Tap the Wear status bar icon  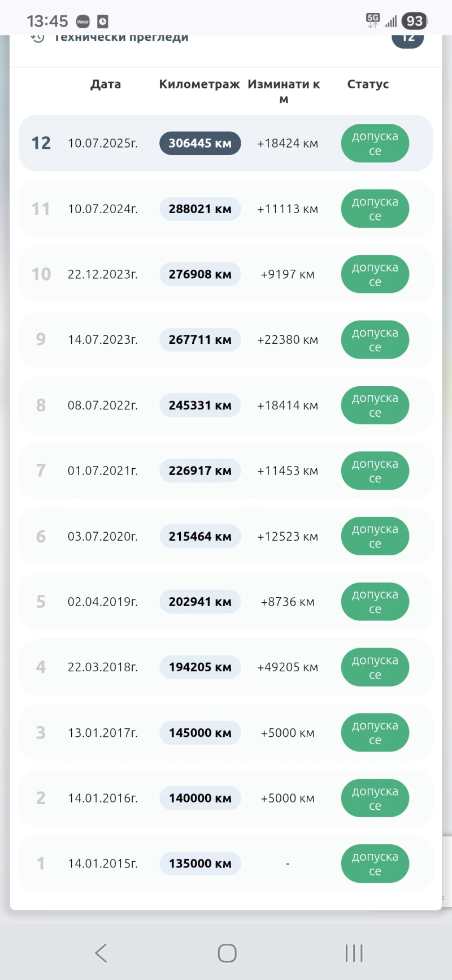pos(83,21)
